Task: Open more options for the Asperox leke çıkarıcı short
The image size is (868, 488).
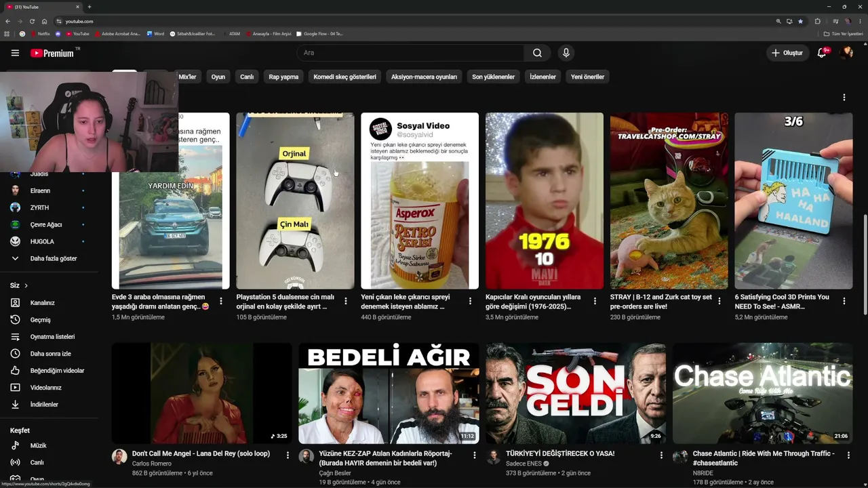Action: 471,301
